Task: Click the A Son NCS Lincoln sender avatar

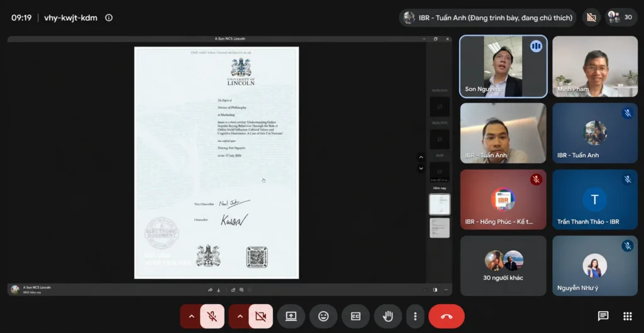Action: 15,290
